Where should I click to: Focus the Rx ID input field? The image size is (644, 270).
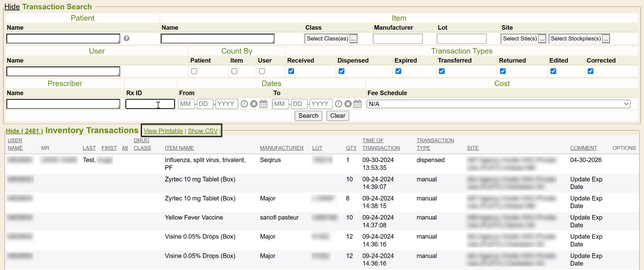[150, 104]
